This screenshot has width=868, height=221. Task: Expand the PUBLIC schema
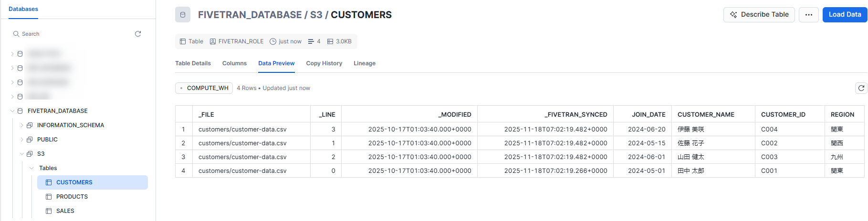click(x=22, y=140)
